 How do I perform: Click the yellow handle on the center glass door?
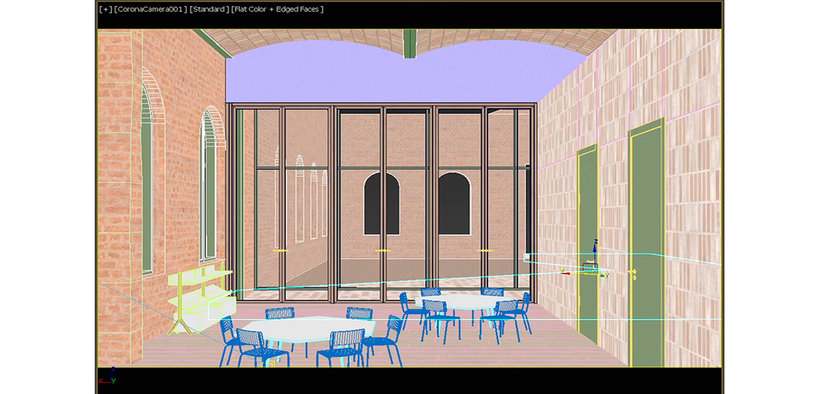pyautogui.click(x=383, y=251)
